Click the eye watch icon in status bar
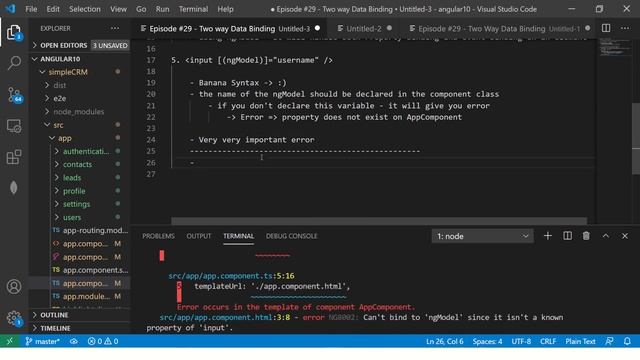 (x=73, y=341)
